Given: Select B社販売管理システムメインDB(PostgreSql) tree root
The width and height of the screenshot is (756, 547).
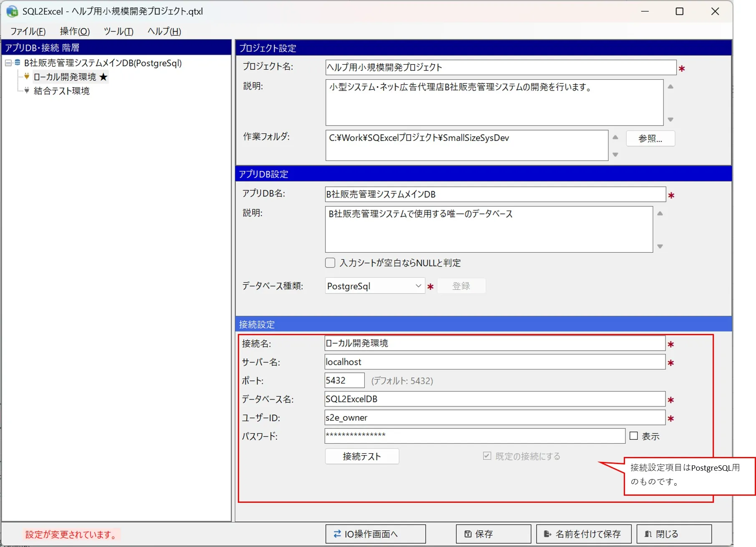Looking at the screenshot, I should coord(103,63).
